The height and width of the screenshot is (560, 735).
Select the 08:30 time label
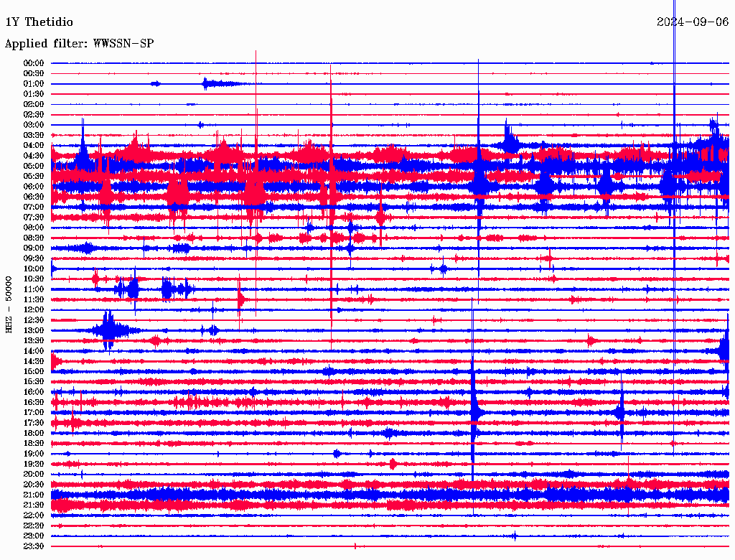[34, 238]
